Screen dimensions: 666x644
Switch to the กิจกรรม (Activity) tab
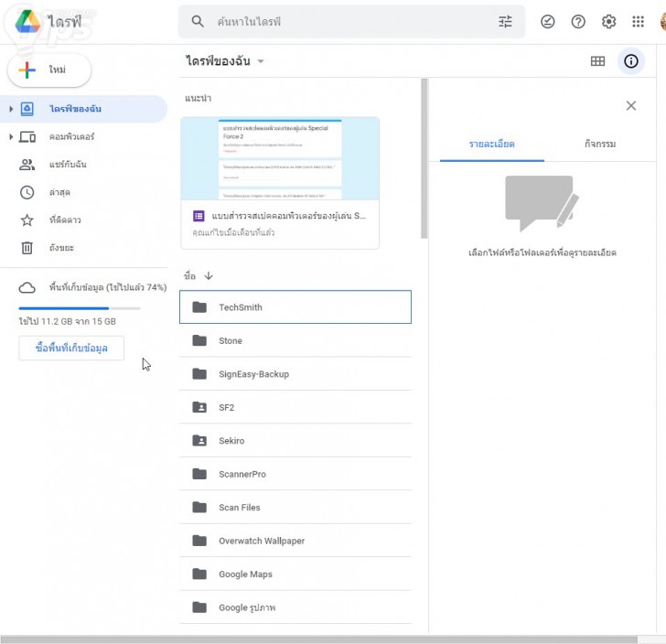600,144
